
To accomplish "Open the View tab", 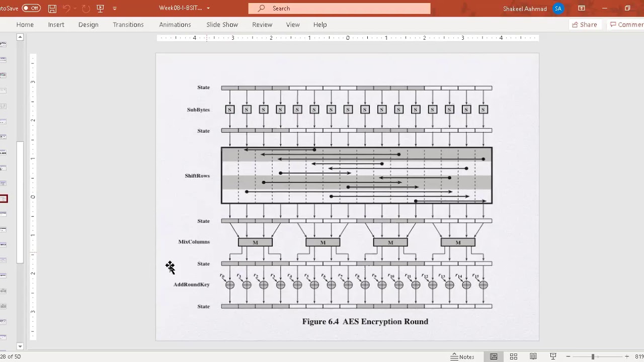I will [293, 24].
